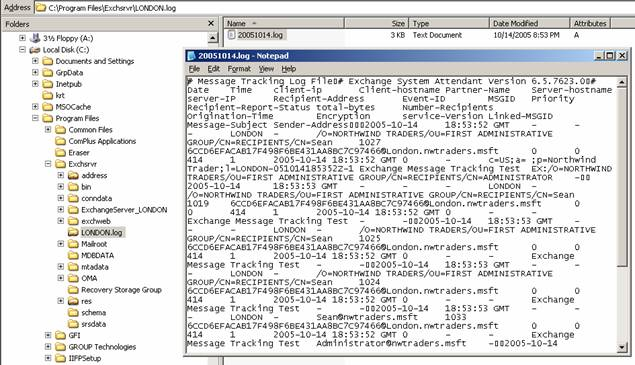Click the Inetpub folder icon
The width and height of the screenshot is (635, 365).
click(x=48, y=84)
